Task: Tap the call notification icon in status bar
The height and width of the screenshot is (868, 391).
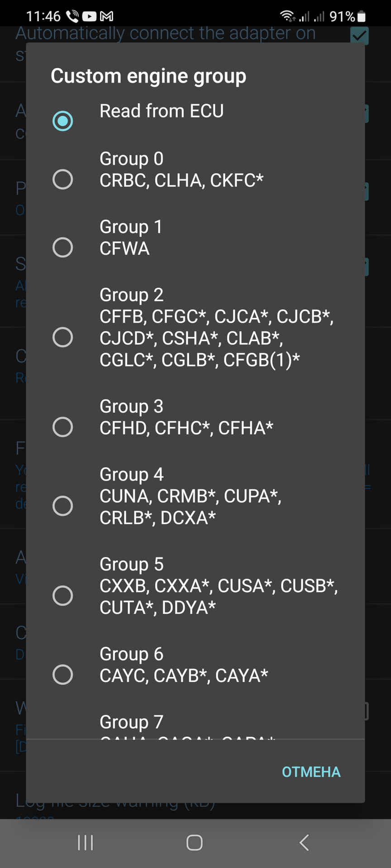Action: [72, 17]
